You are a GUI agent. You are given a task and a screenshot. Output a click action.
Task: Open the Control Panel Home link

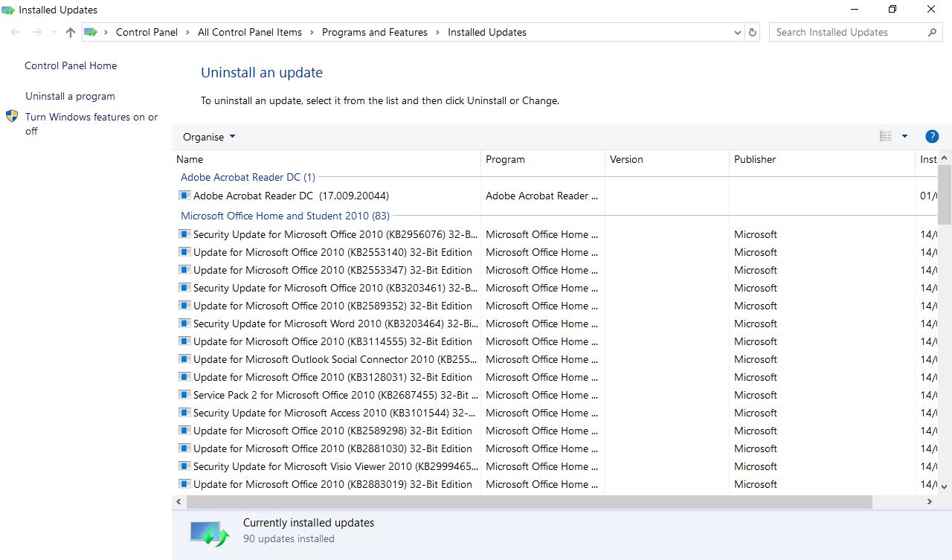[71, 65]
